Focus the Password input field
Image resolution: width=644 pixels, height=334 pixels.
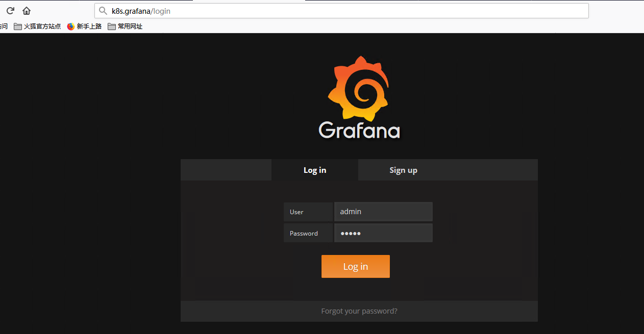tap(383, 233)
